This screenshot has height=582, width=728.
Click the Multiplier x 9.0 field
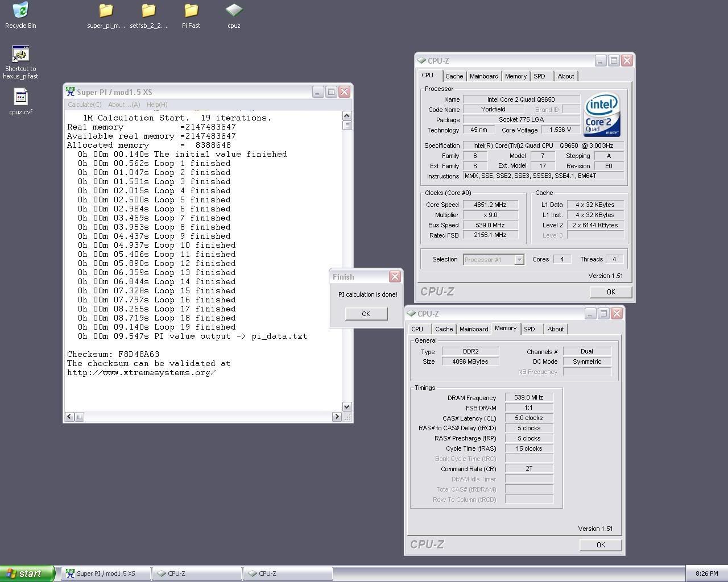pyautogui.click(x=490, y=215)
